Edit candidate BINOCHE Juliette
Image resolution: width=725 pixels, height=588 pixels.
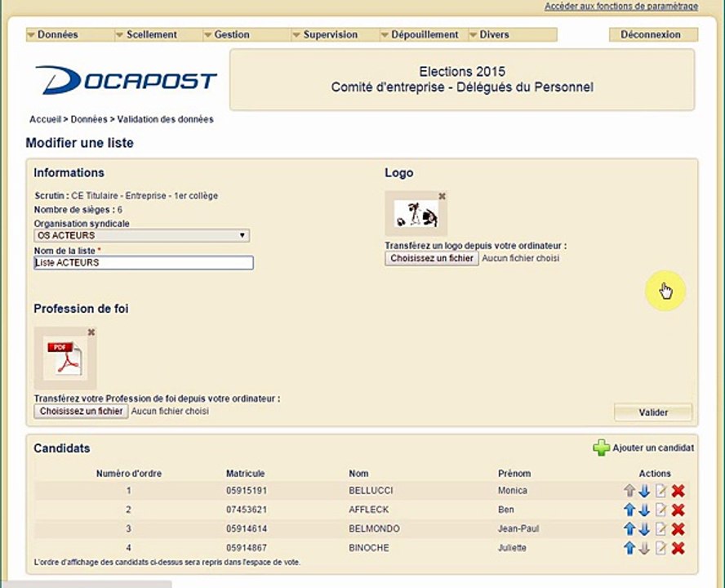[x=661, y=548]
